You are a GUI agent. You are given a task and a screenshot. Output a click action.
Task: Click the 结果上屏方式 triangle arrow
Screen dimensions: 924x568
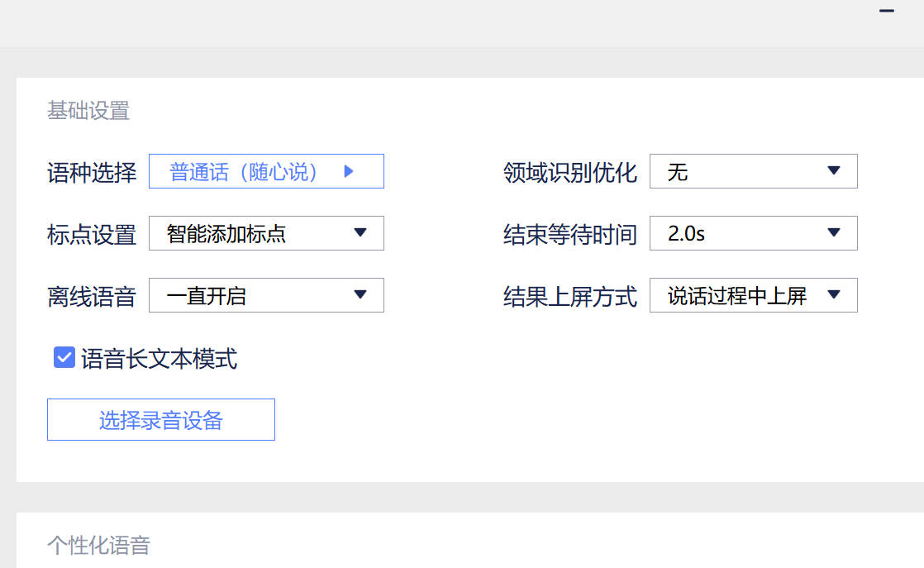(x=834, y=295)
